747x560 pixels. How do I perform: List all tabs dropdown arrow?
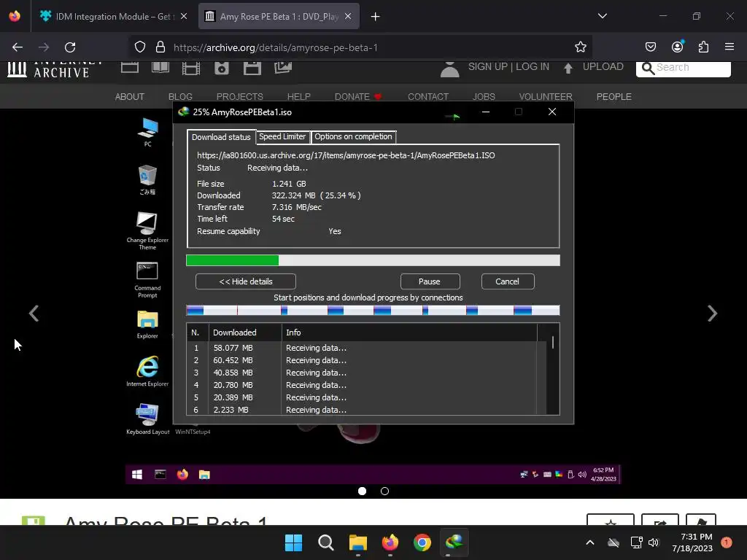(603, 16)
